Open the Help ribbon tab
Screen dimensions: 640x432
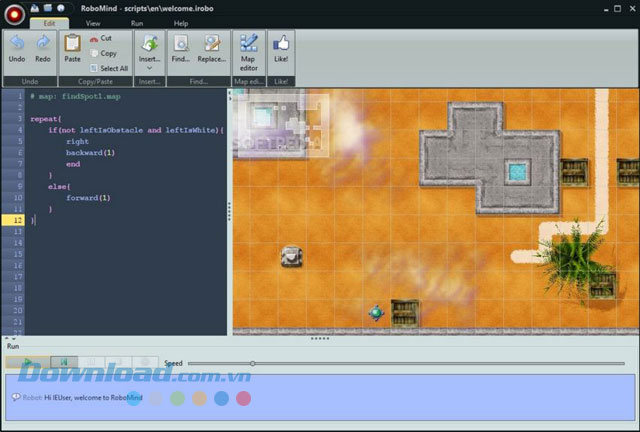[181, 22]
